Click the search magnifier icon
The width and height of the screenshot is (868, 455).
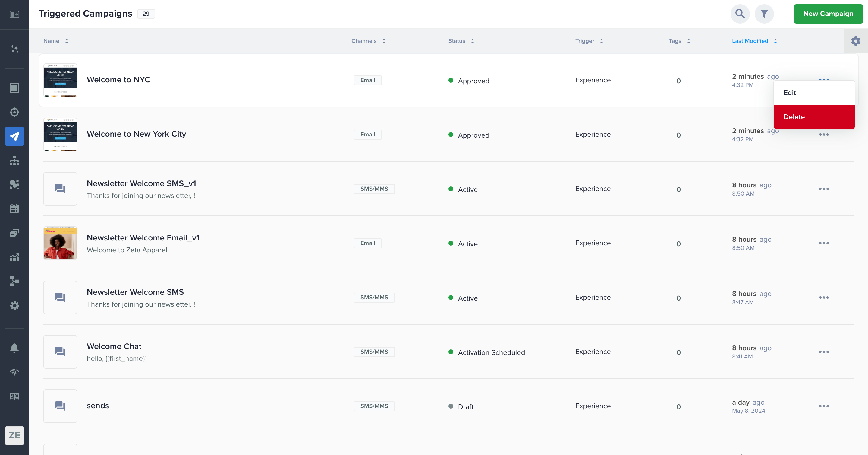coord(740,14)
